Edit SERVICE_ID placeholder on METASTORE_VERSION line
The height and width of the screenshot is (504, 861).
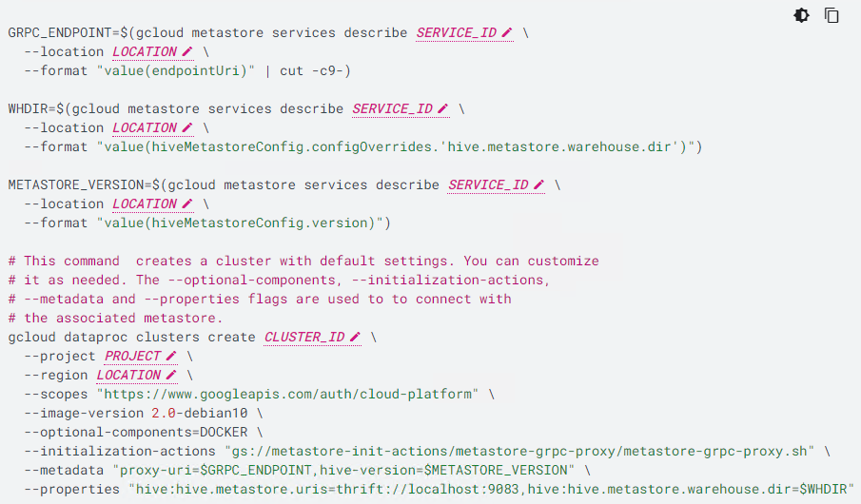[x=488, y=184]
